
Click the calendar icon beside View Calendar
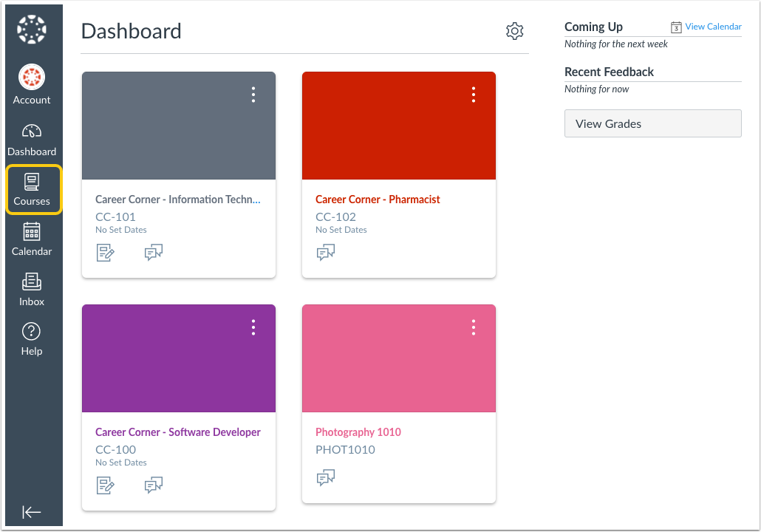coord(678,26)
